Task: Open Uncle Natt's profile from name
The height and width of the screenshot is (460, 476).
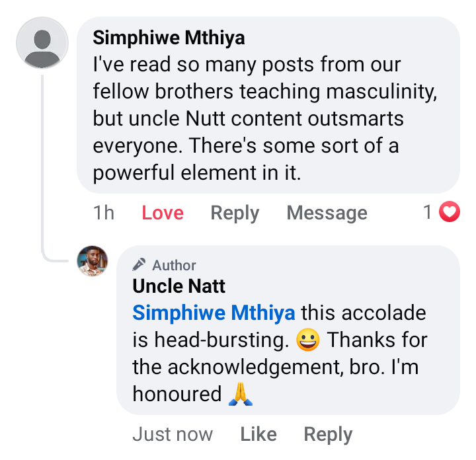Action: click(179, 286)
